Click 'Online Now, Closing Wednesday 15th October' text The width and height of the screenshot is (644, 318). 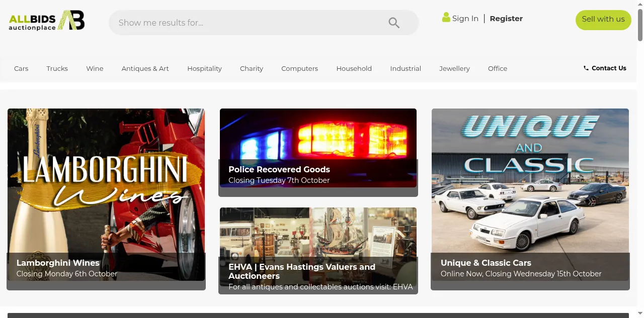521,274
